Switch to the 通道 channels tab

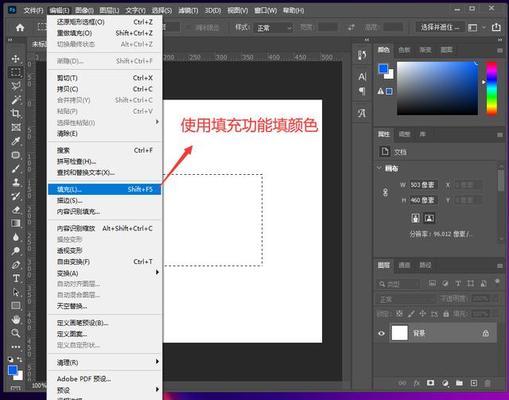coord(404,265)
